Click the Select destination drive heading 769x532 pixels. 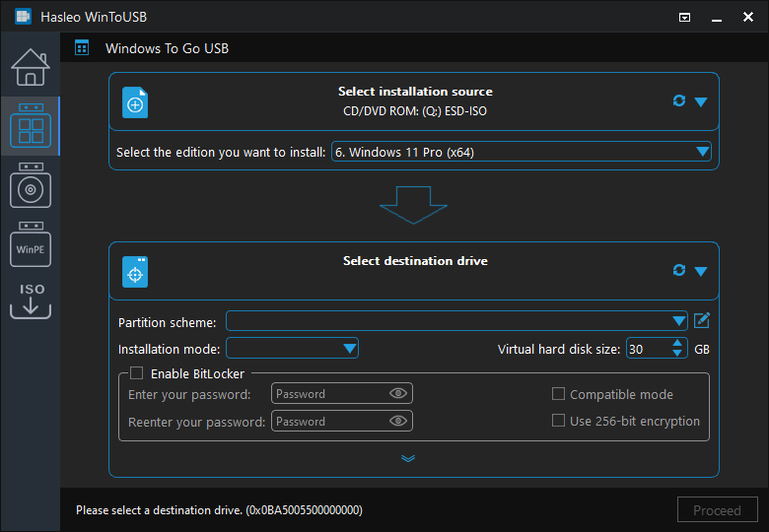pyautogui.click(x=415, y=261)
